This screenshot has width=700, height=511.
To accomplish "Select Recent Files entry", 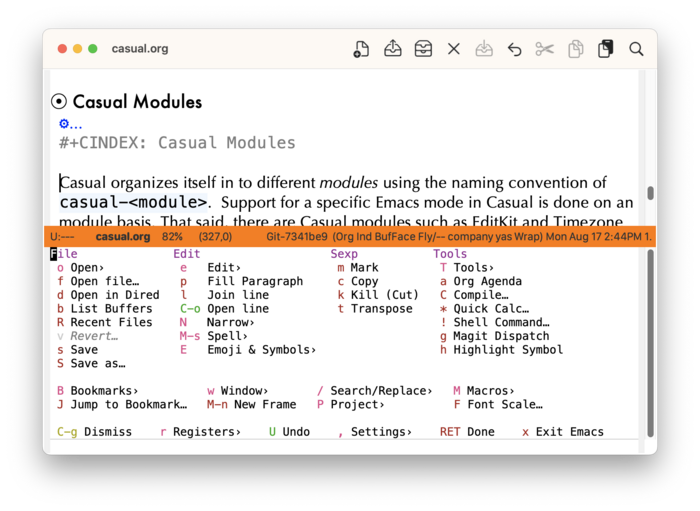I will pyautogui.click(x=104, y=322).
